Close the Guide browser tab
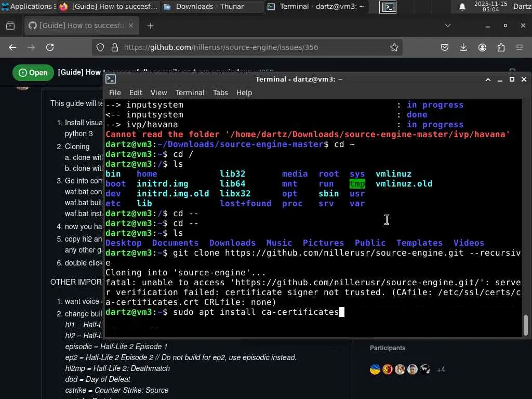This screenshot has width=532, height=399. (131, 25)
